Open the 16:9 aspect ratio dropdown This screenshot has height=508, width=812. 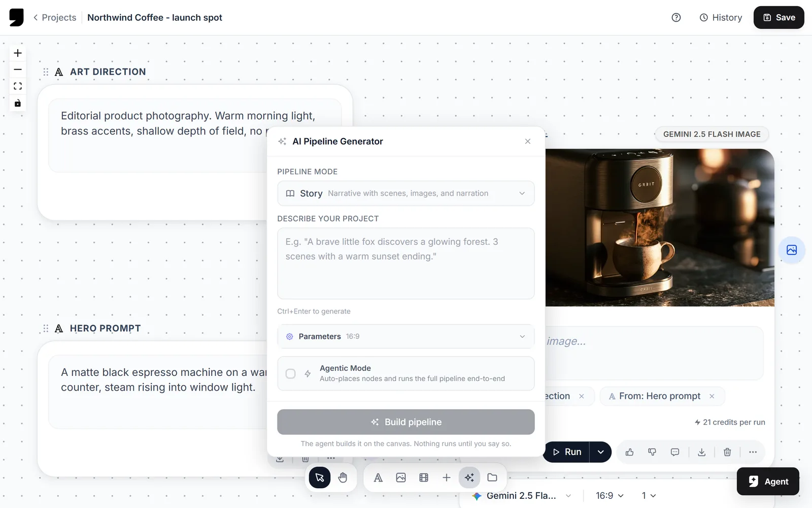click(610, 495)
